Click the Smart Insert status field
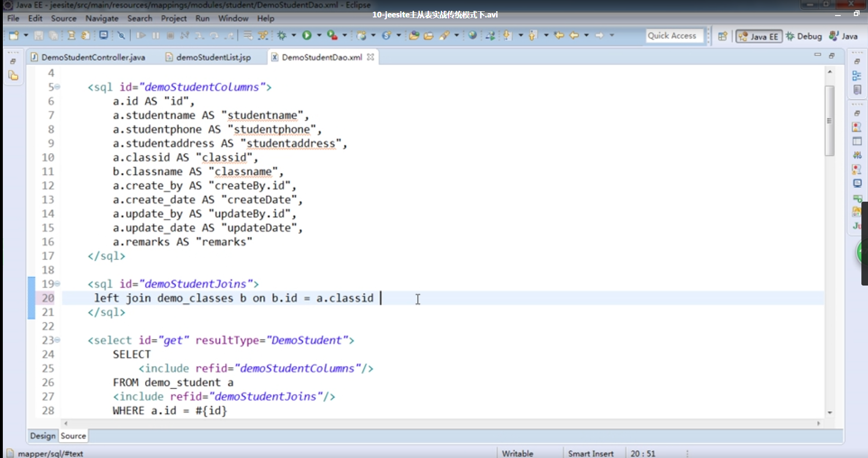 591,453
